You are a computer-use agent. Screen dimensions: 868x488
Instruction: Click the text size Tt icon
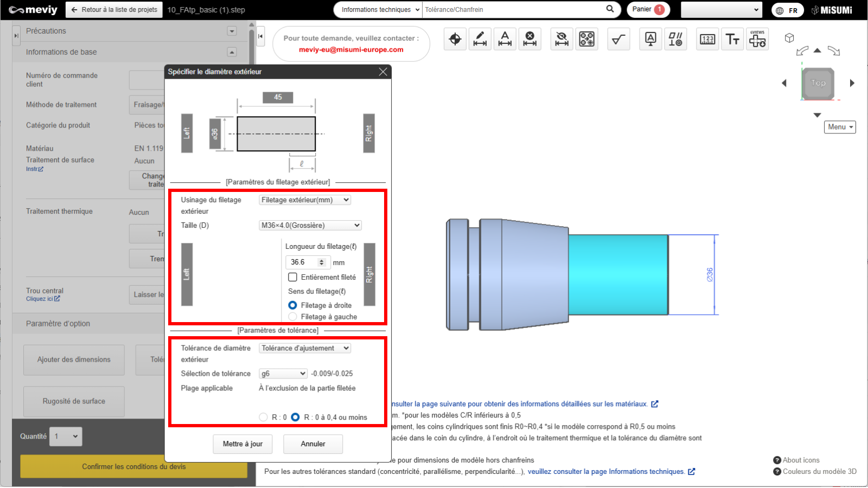click(x=732, y=39)
